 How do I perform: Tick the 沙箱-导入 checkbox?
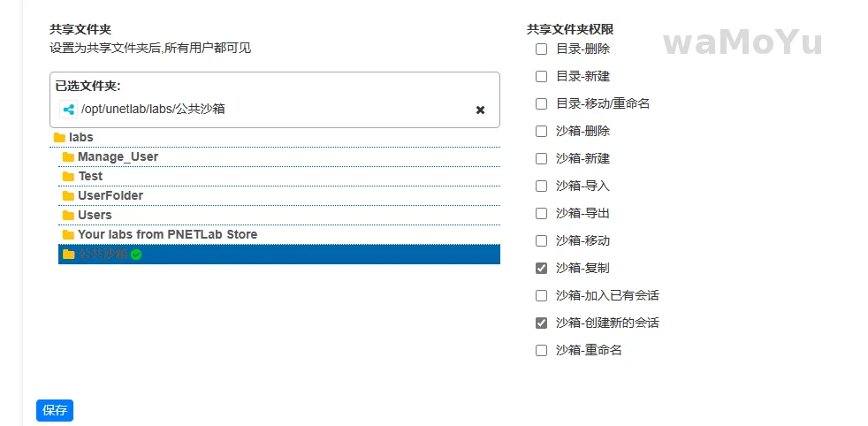pyautogui.click(x=542, y=186)
